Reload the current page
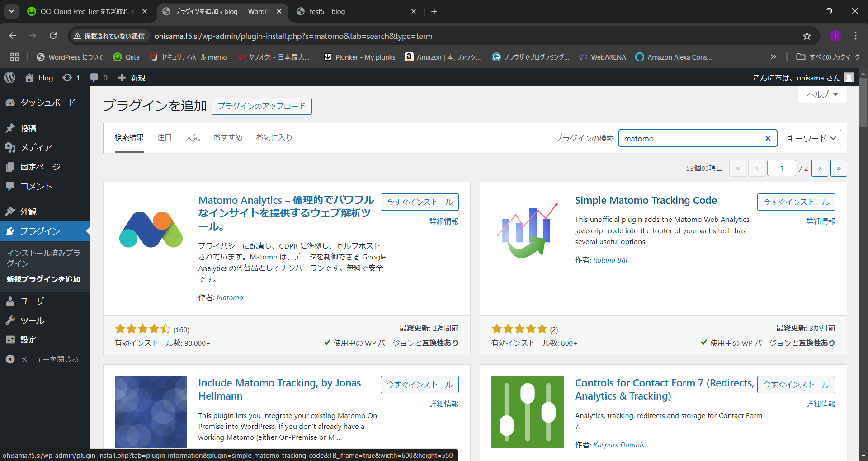 tap(53, 36)
